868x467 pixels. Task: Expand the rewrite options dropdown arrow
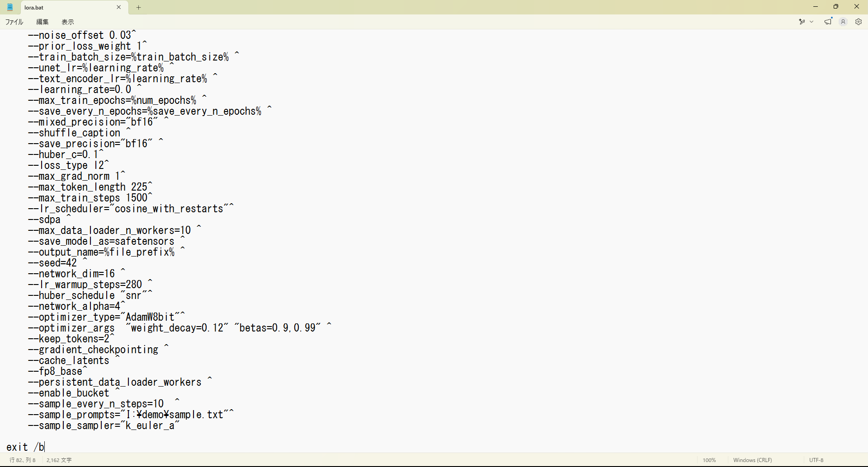click(x=812, y=22)
